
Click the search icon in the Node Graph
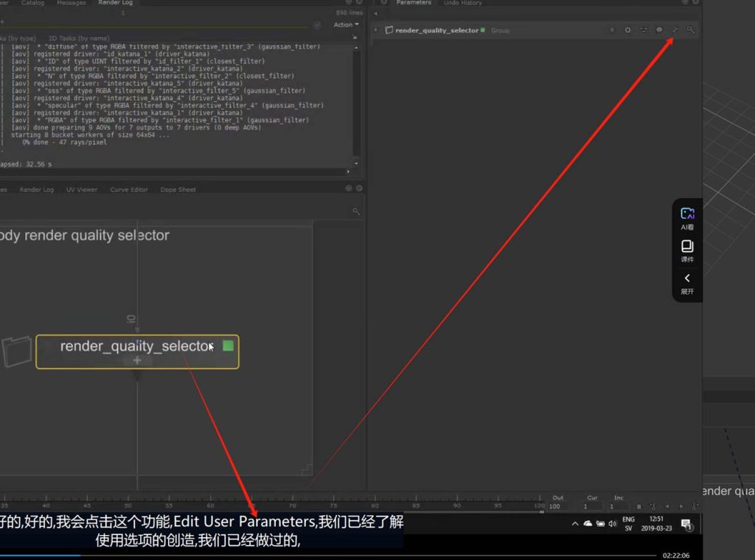(356, 211)
